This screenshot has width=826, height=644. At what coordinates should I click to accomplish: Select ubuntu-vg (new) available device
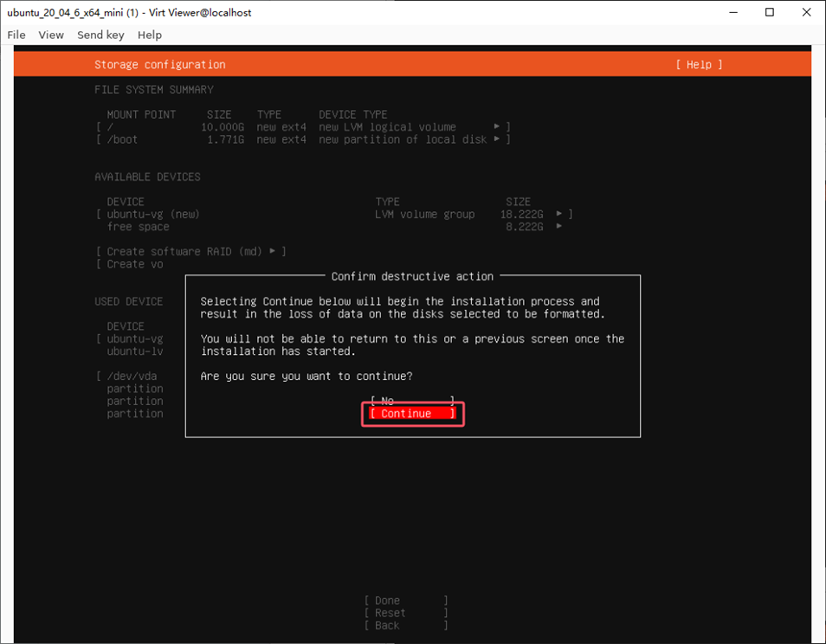[152, 215]
